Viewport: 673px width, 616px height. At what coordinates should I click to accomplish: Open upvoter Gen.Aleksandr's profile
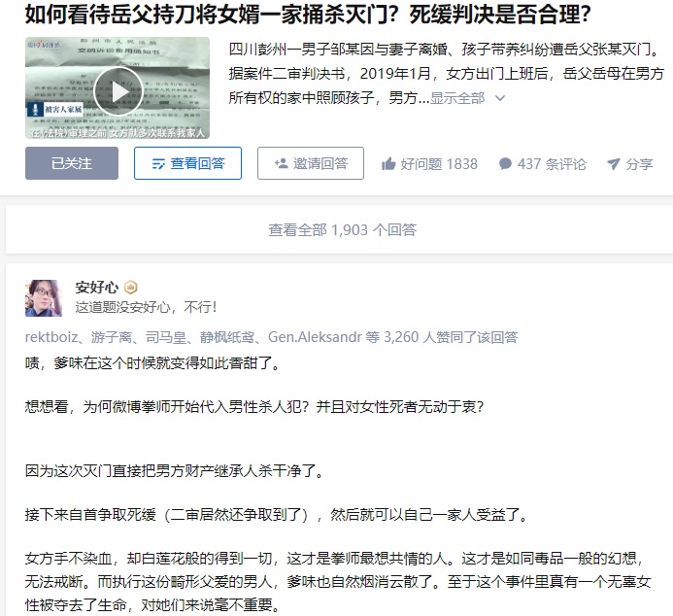315,337
